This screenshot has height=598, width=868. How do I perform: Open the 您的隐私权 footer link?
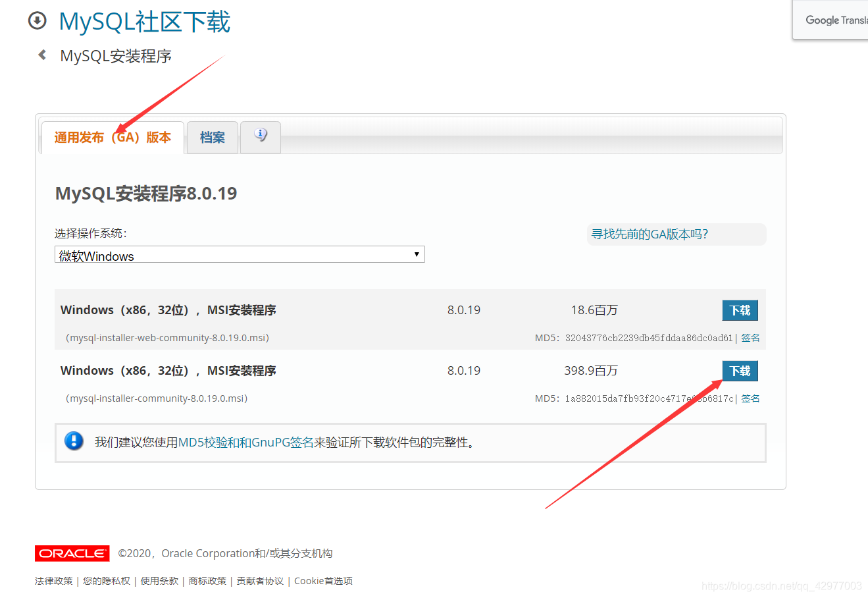click(107, 581)
